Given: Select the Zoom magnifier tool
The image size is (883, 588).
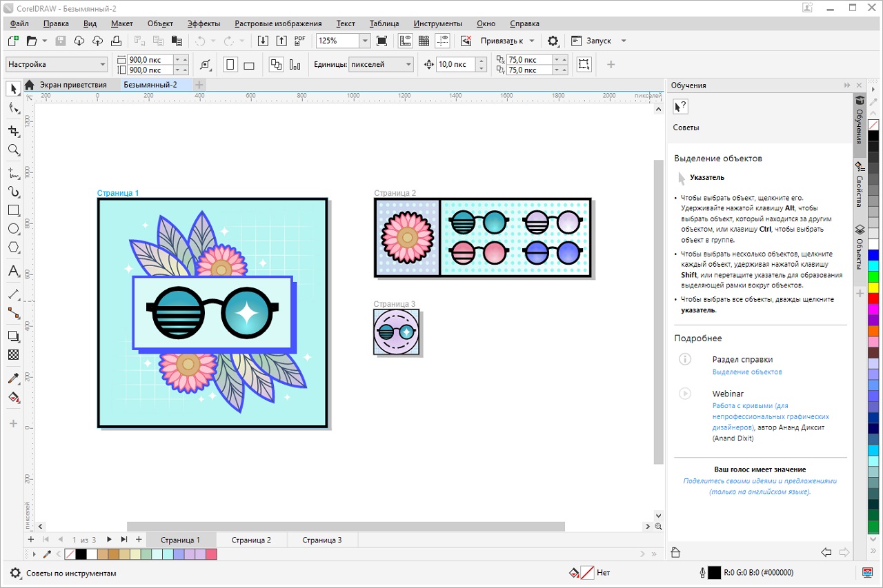Looking at the screenshot, I should 13,150.
